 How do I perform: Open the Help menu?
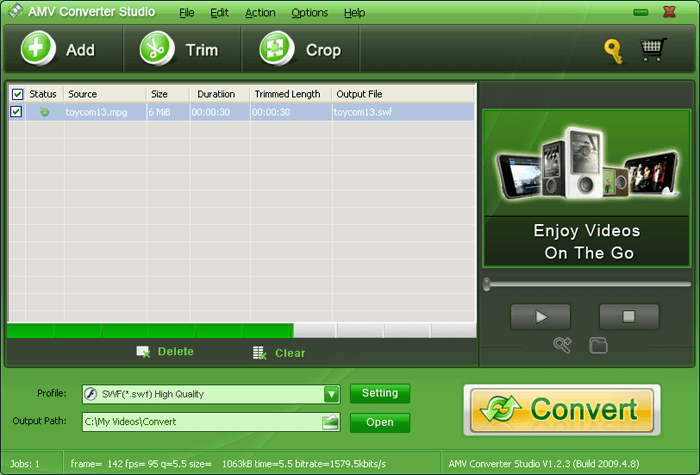354,13
